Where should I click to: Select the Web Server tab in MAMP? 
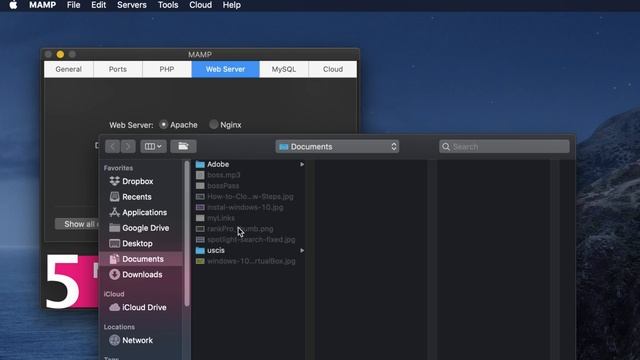(x=225, y=69)
